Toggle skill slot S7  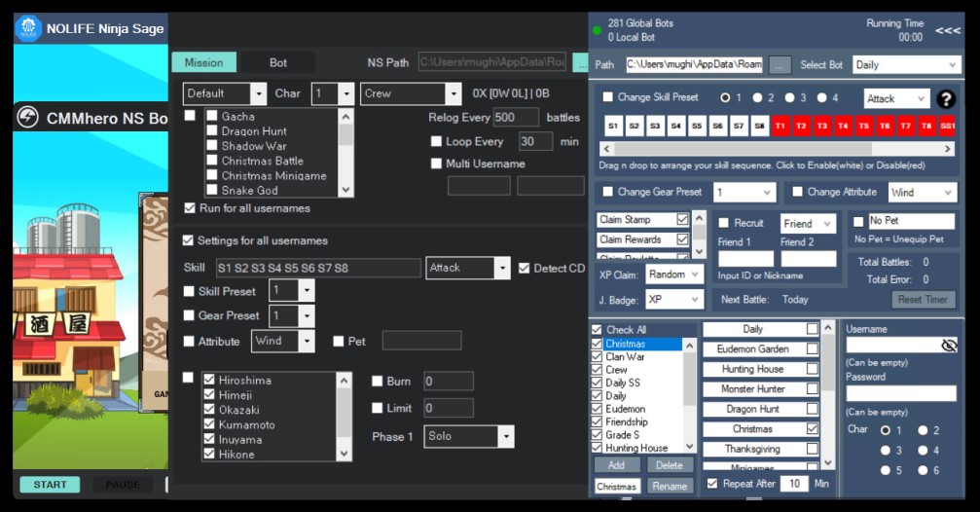point(738,126)
